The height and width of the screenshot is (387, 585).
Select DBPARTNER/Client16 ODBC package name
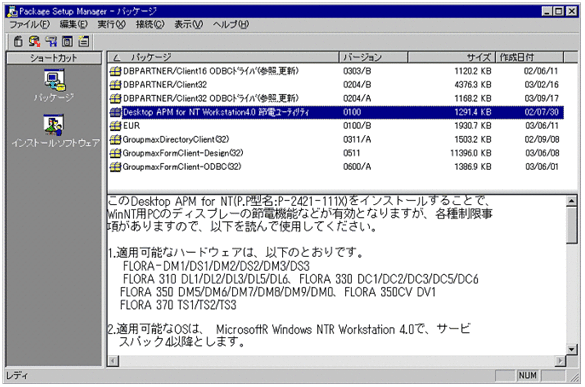tap(211, 71)
